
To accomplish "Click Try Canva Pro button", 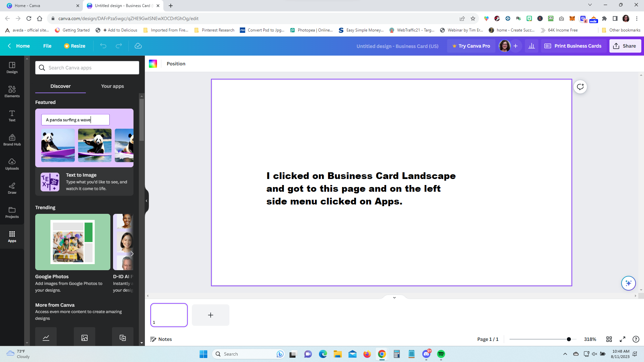I will (x=471, y=46).
